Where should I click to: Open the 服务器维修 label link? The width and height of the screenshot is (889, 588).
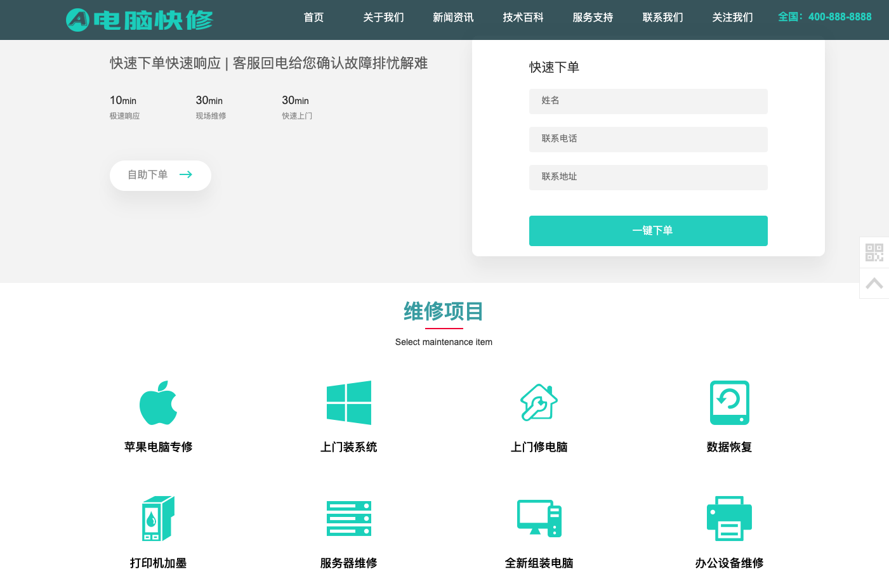pos(349,563)
